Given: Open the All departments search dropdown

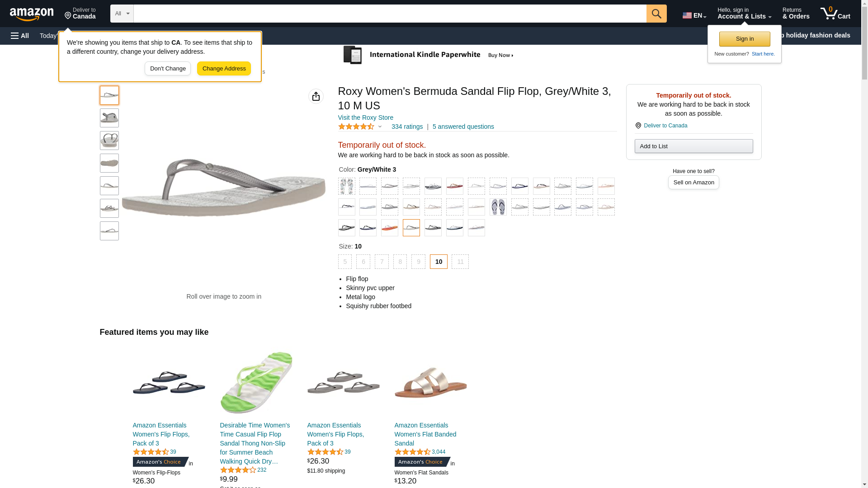Looking at the screenshot, I should coord(122,14).
